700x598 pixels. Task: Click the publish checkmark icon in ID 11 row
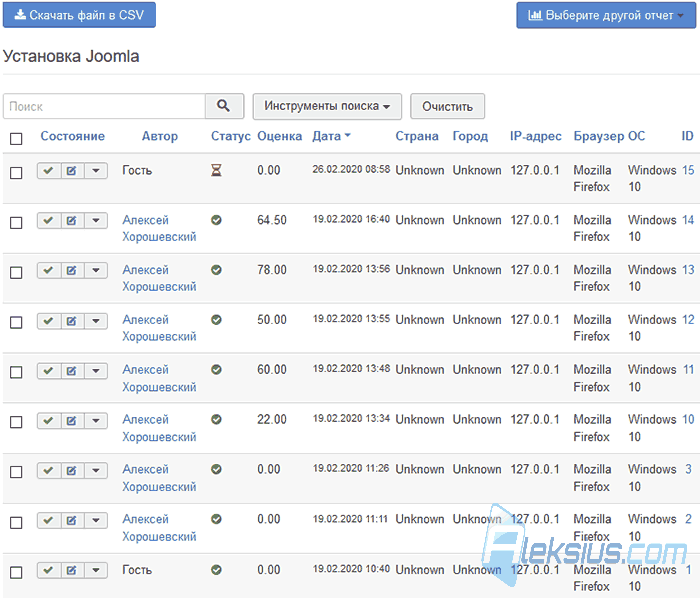coord(49,371)
